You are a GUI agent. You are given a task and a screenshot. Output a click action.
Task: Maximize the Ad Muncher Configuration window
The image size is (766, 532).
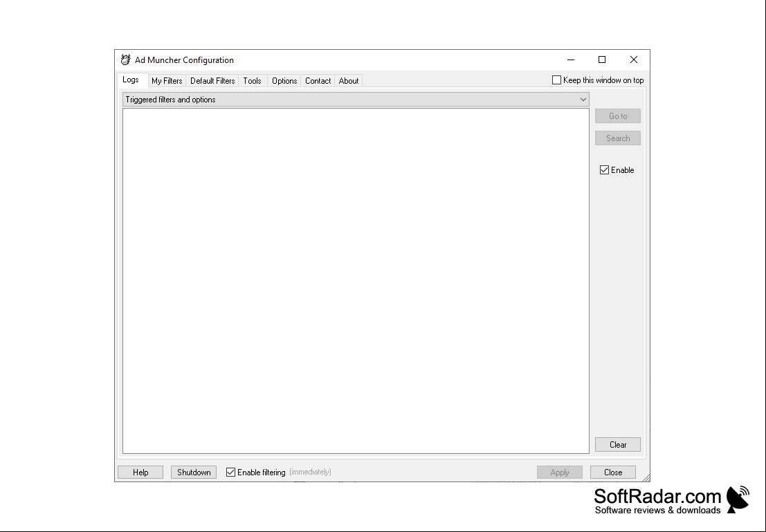602,59
